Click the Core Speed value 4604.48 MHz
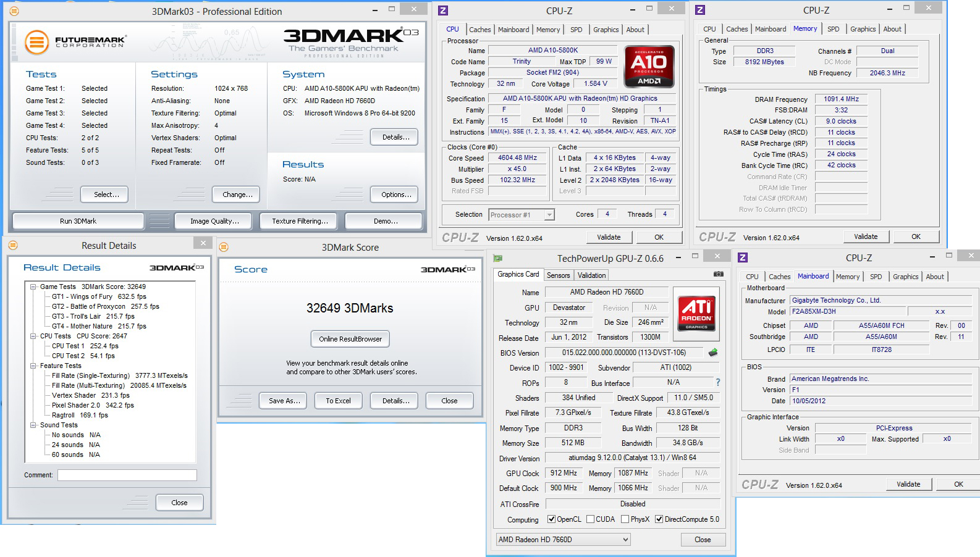This screenshot has height=557, width=980. (518, 158)
